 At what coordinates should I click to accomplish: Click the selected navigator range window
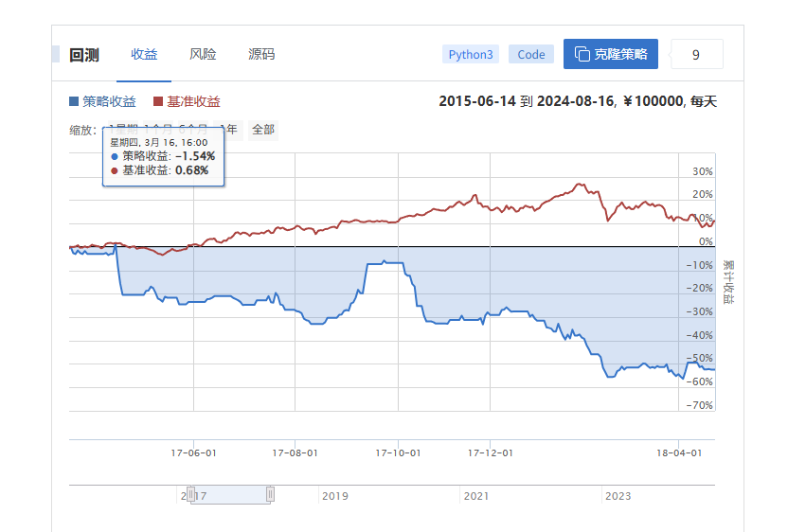pyautogui.click(x=230, y=495)
